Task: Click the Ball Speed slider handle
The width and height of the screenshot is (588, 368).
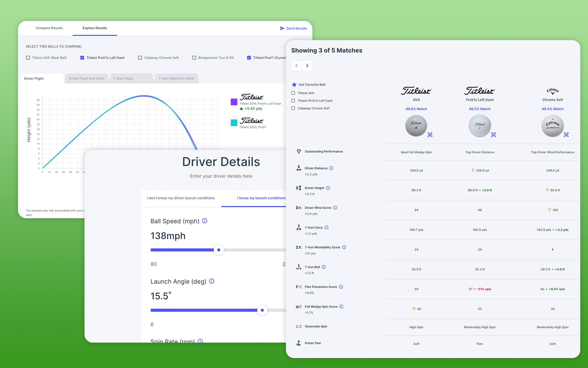Action: click(x=219, y=250)
